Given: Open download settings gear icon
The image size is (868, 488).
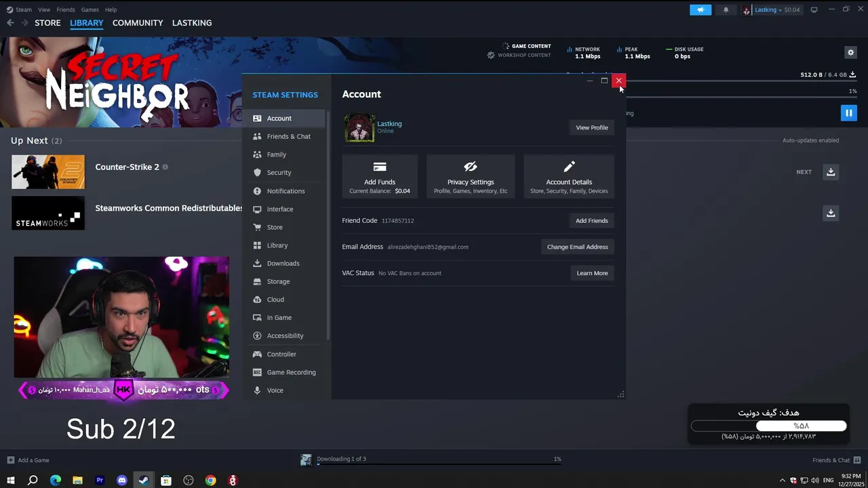Looking at the screenshot, I should point(850,52).
